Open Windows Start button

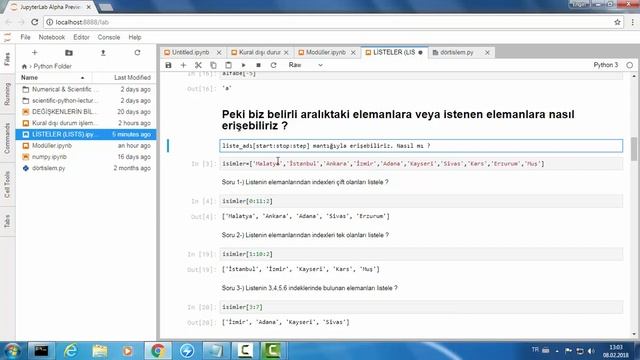[x=12, y=351]
